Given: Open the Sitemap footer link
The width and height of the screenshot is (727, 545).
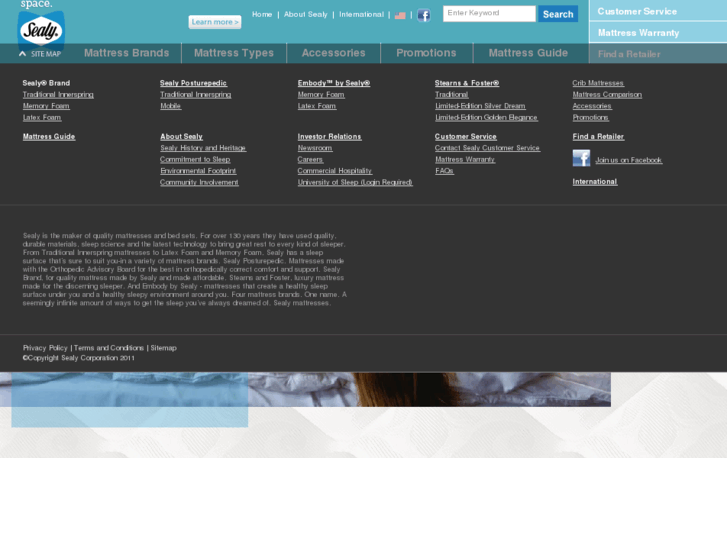Looking at the screenshot, I should (x=164, y=348).
